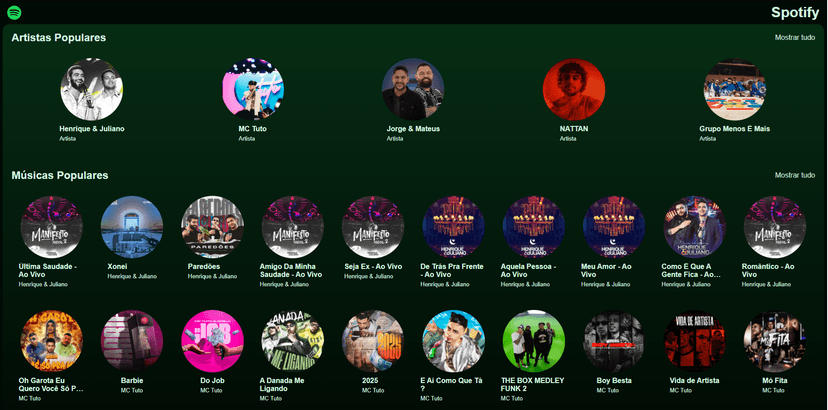
Task: Click the Músicas Populares heading
Action: [60, 175]
